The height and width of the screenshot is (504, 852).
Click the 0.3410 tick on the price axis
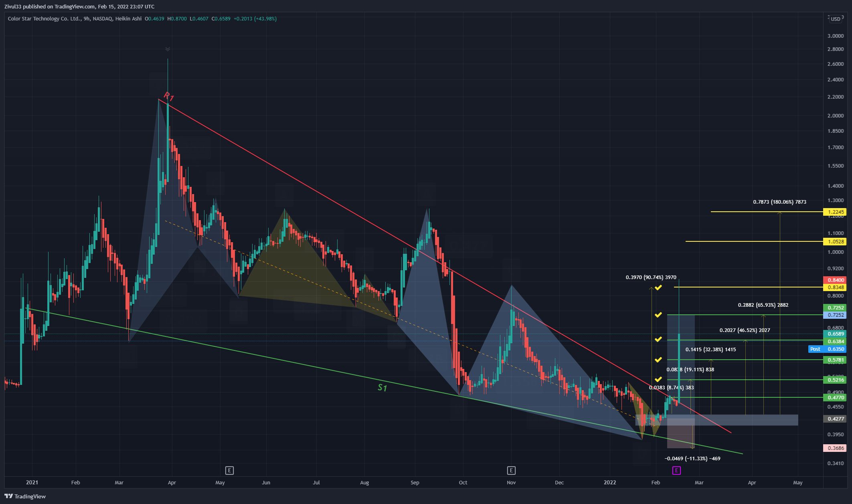click(x=836, y=463)
